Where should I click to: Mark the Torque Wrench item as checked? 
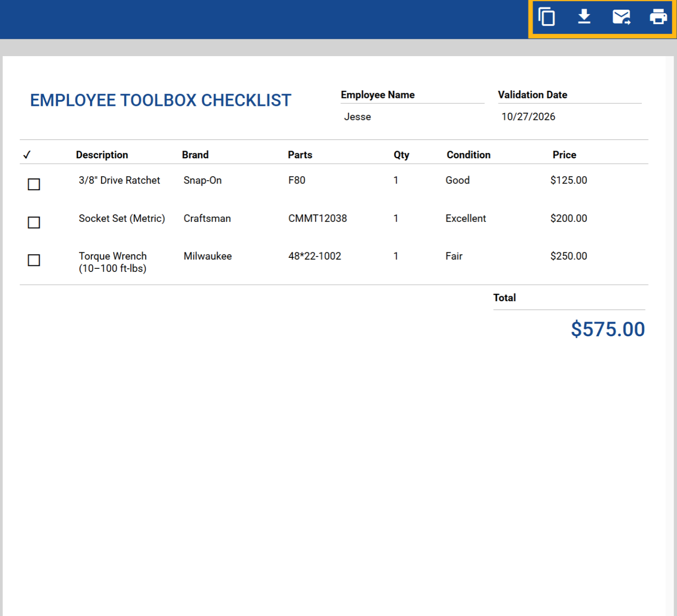pos(34,260)
